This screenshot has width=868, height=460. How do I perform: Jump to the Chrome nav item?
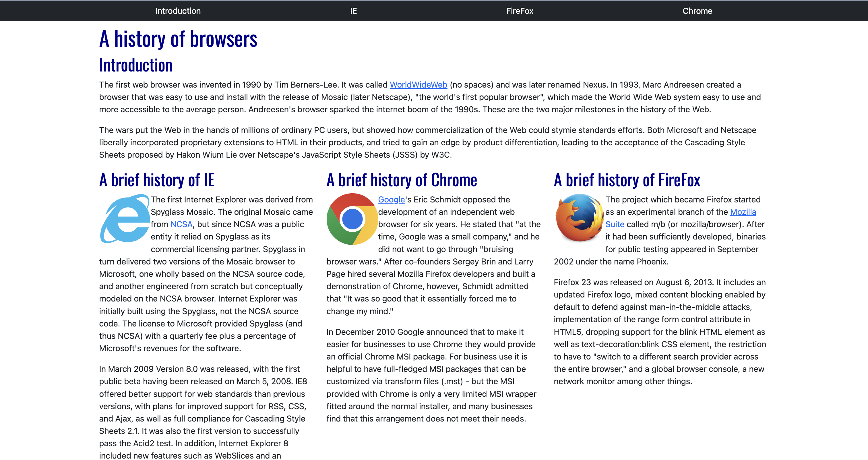coord(697,11)
